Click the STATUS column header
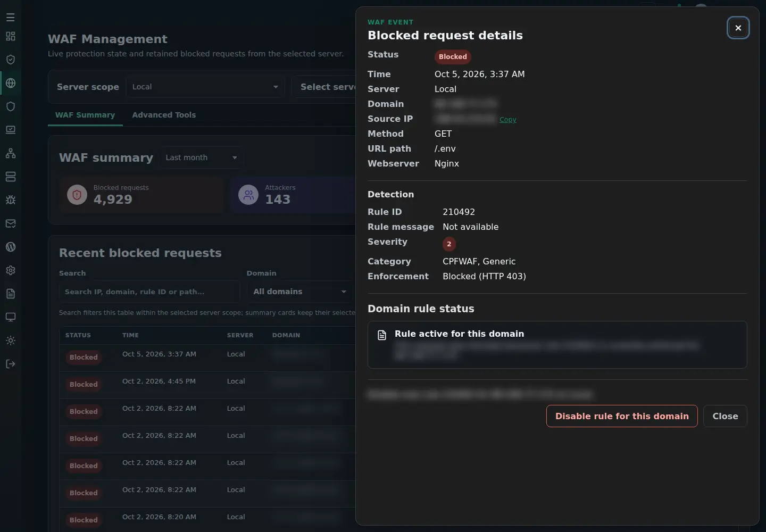Screen dimensions: 766x532 click(78, 335)
